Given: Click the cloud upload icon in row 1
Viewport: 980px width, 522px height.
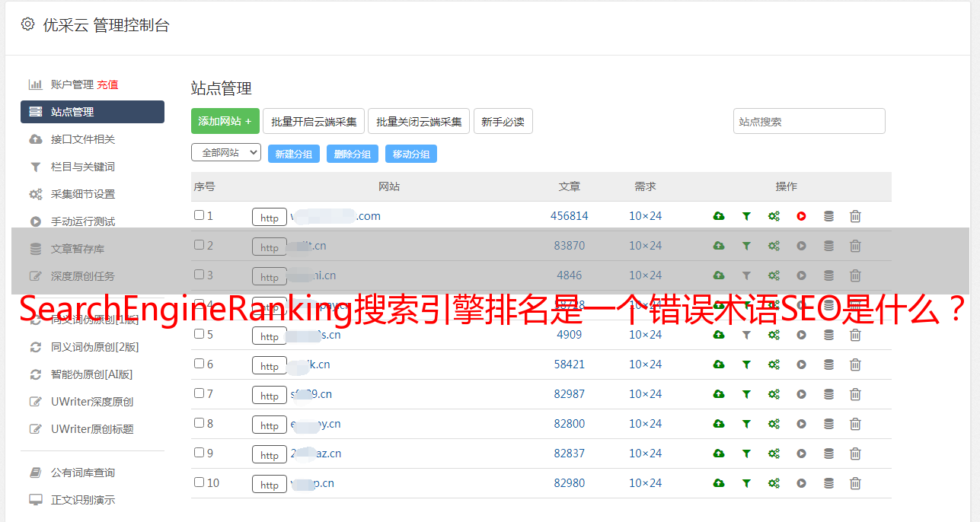Looking at the screenshot, I should [719, 216].
